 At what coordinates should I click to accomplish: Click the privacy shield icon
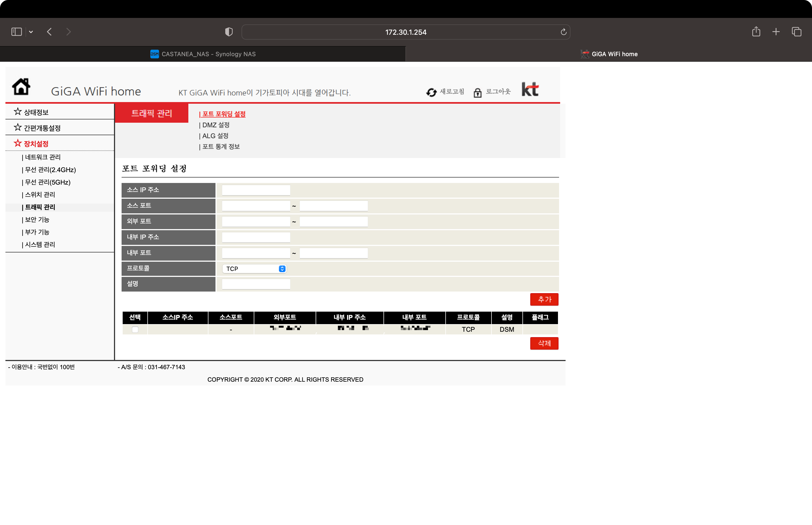229,32
